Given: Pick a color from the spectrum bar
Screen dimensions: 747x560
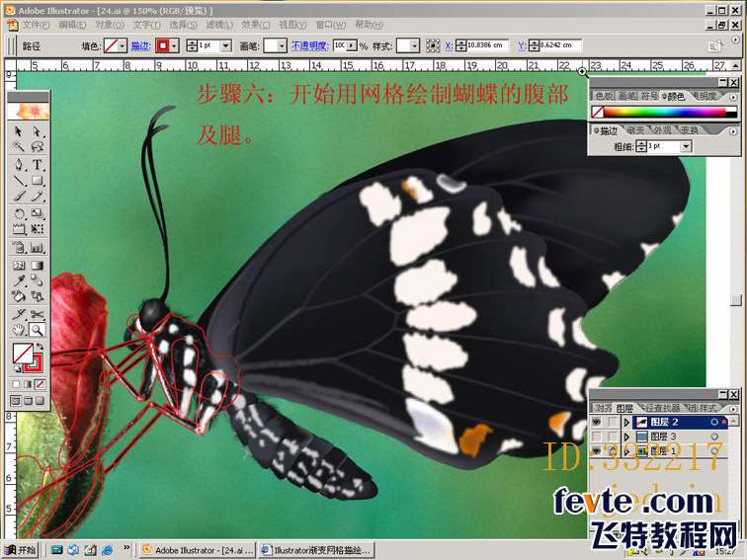Looking at the screenshot, I should (662, 111).
